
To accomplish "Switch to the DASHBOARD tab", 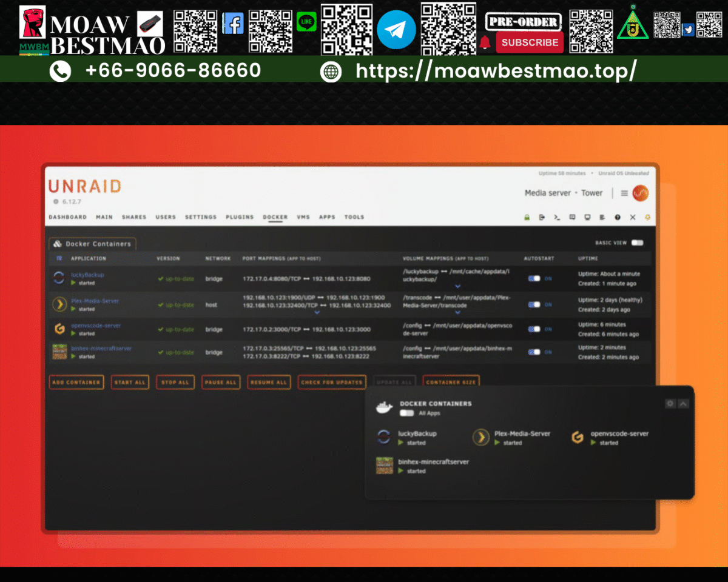I will (x=67, y=216).
